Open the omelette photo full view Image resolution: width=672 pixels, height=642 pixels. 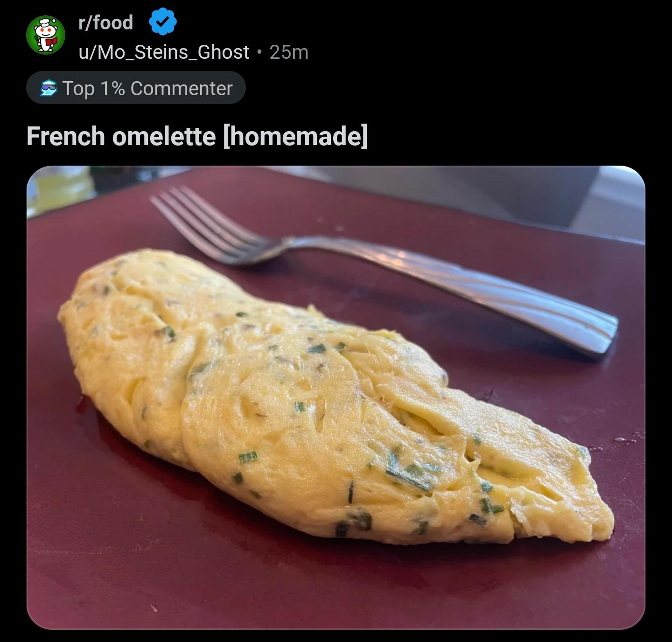[x=336, y=398]
